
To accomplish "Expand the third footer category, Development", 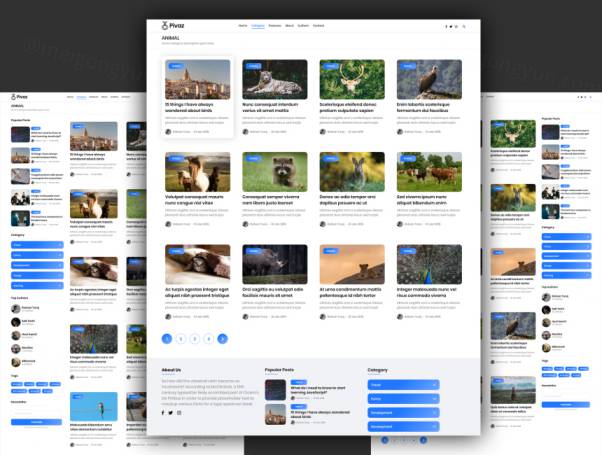I will (x=403, y=412).
